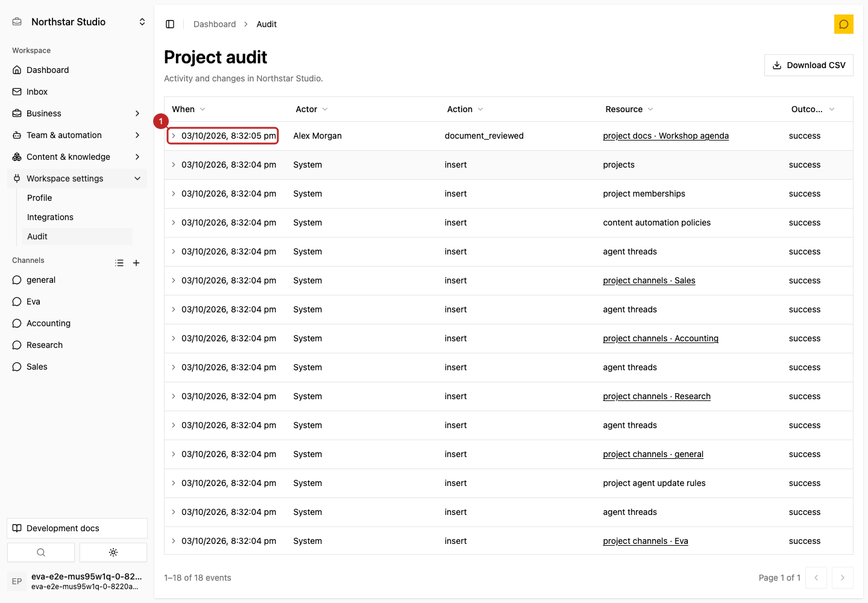Click the EP user avatar
868x603 pixels.
click(x=17, y=581)
